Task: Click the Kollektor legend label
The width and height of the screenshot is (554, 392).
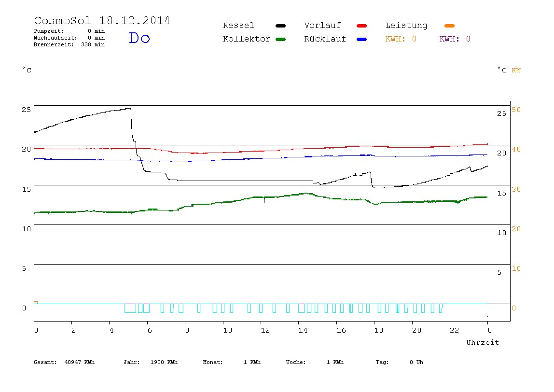Action: point(246,39)
